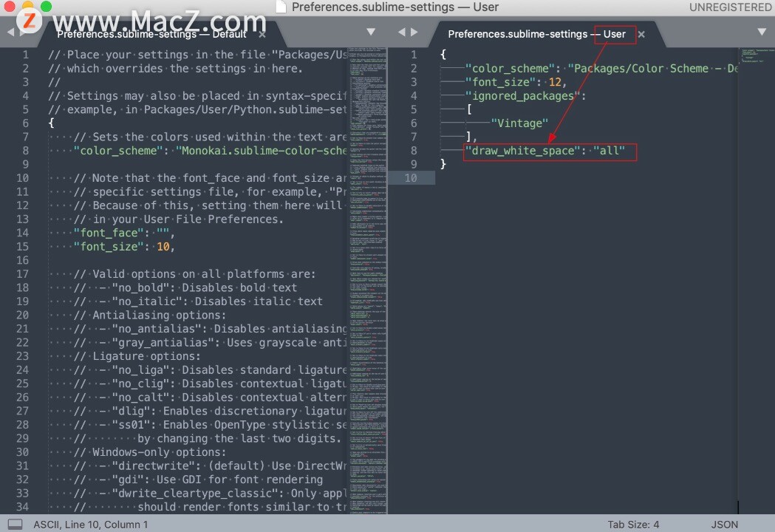Image resolution: width=775 pixels, height=532 pixels.
Task: Switch to Preferences.sublime-settings — Default tab
Action: (151, 34)
